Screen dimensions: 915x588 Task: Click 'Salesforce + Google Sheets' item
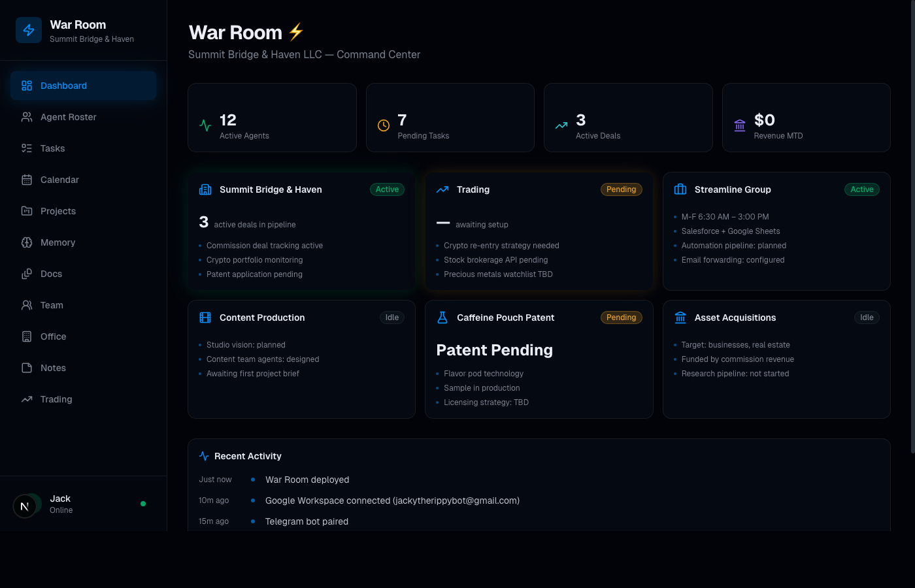731,231
